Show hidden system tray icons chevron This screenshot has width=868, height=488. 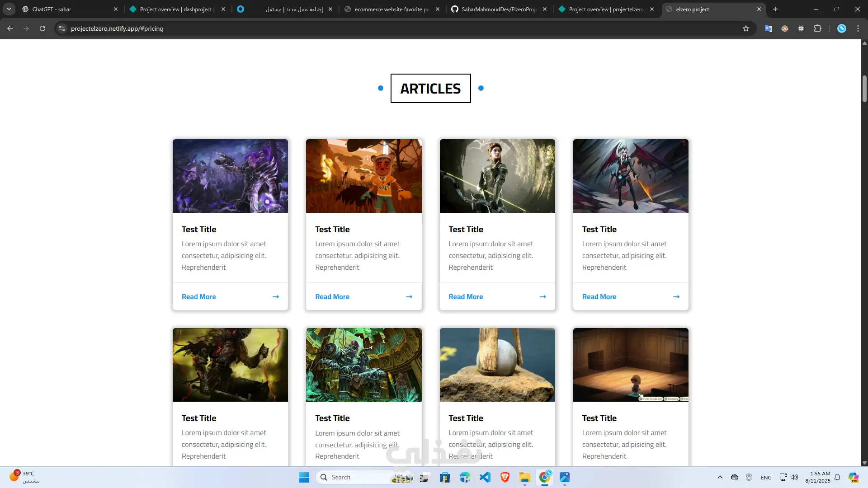[x=720, y=477]
